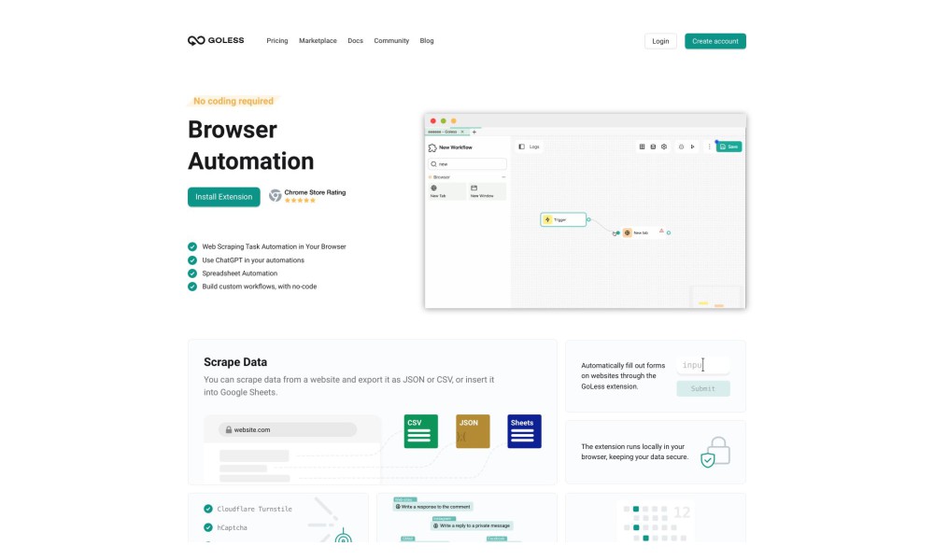Image resolution: width=934 pixels, height=560 pixels.
Task: Click the settings gear icon in preview toolbar
Action: tap(664, 147)
